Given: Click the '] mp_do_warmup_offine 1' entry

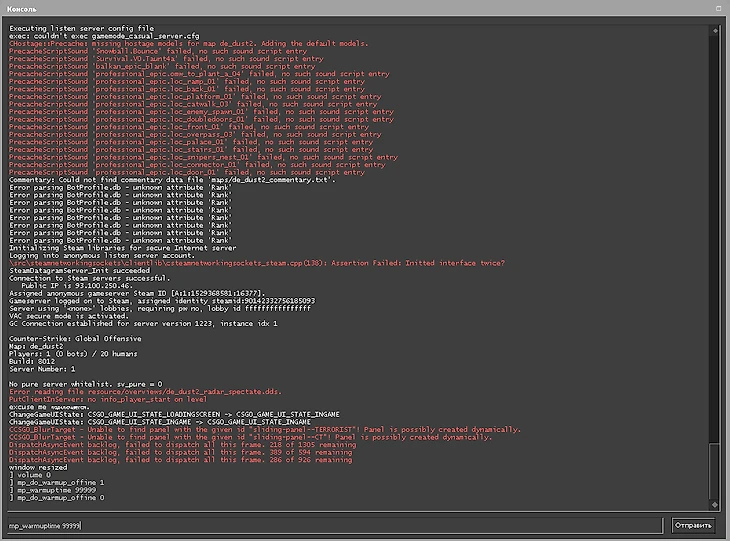Looking at the screenshot, I should coord(56,482).
